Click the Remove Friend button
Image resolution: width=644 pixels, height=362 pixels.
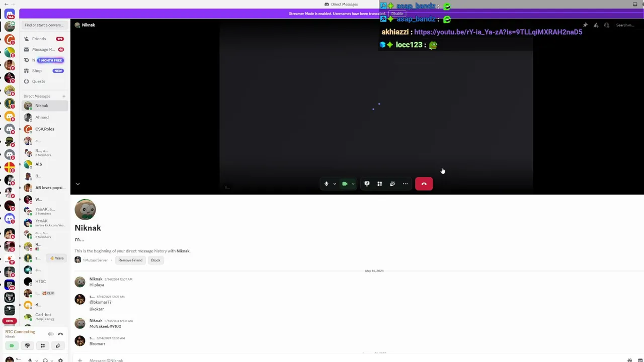(130, 260)
